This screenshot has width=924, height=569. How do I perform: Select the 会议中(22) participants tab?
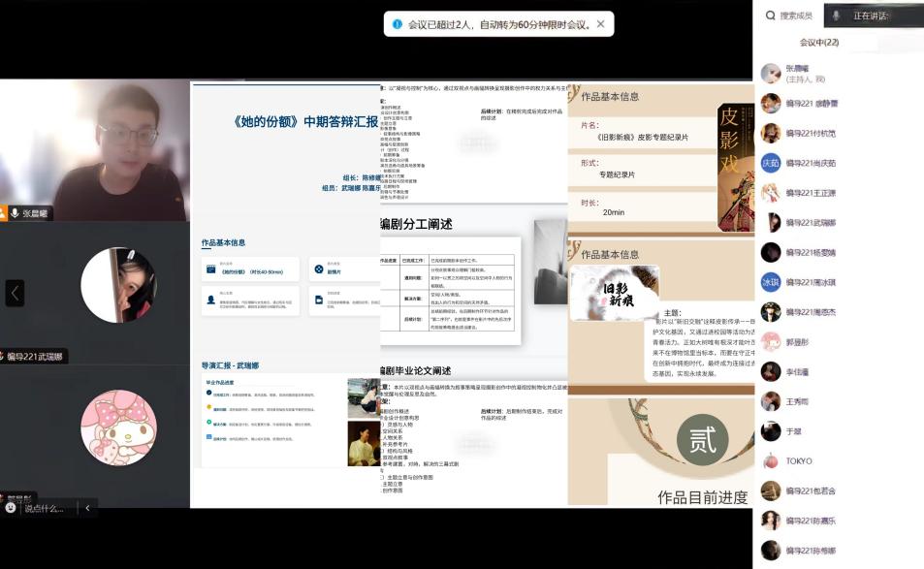pyautogui.click(x=819, y=43)
